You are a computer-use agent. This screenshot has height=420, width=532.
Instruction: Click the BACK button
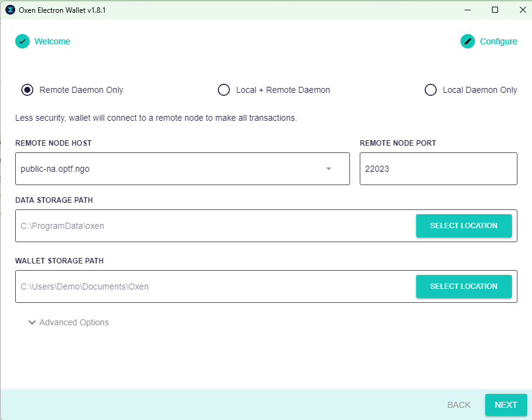click(x=459, y=405)
